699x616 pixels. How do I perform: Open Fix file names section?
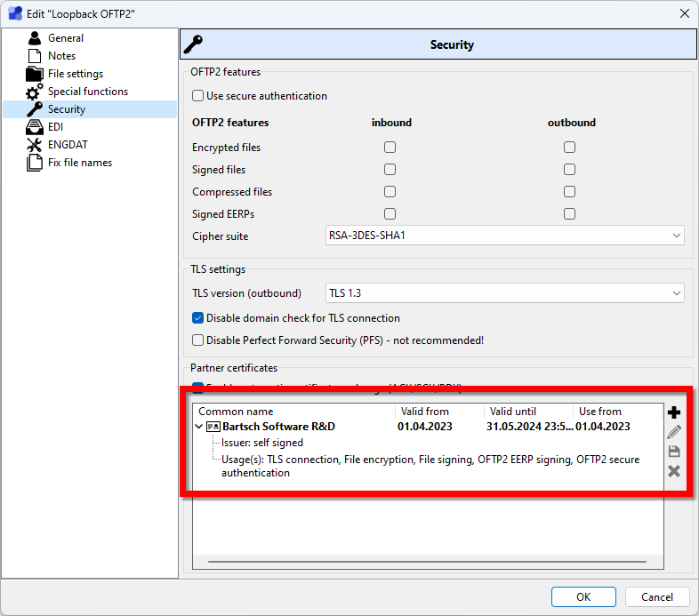click(x=80, y=163)
